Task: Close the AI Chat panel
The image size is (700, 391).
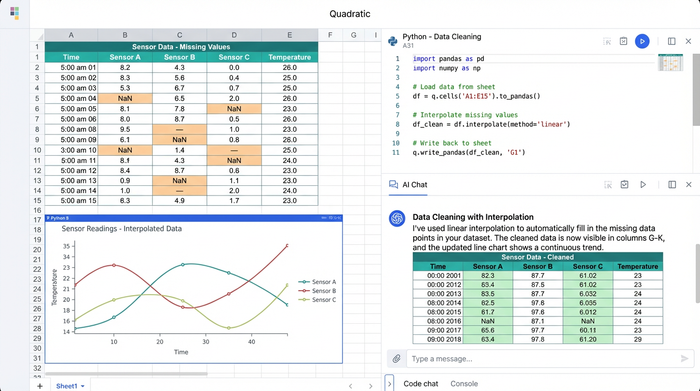Action: click(x=689, y=184)
